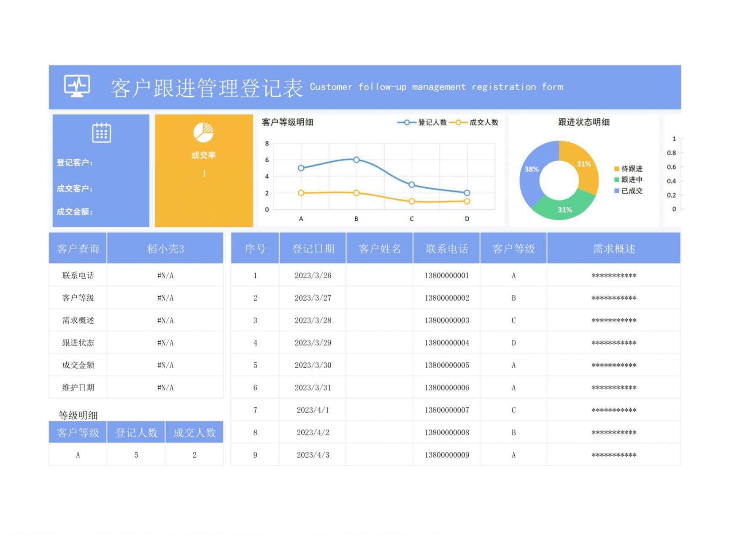Viewport: 756px width, 535px height.
Task: Select the customer query name cell 稻小壳3
Action: point(165,248)
